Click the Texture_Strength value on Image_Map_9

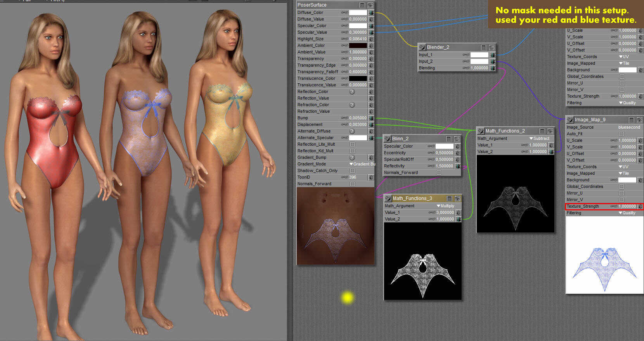pyautogui.click(x=627, y=206)
